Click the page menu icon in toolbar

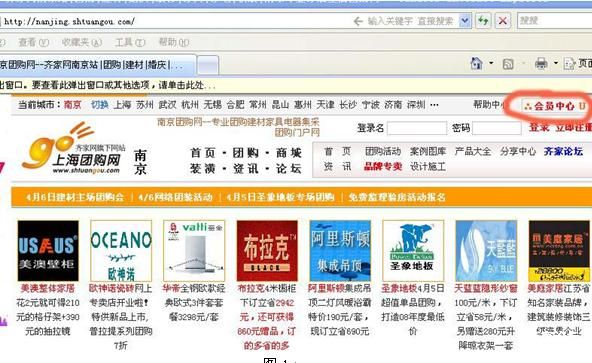click(x=569, y=63)
